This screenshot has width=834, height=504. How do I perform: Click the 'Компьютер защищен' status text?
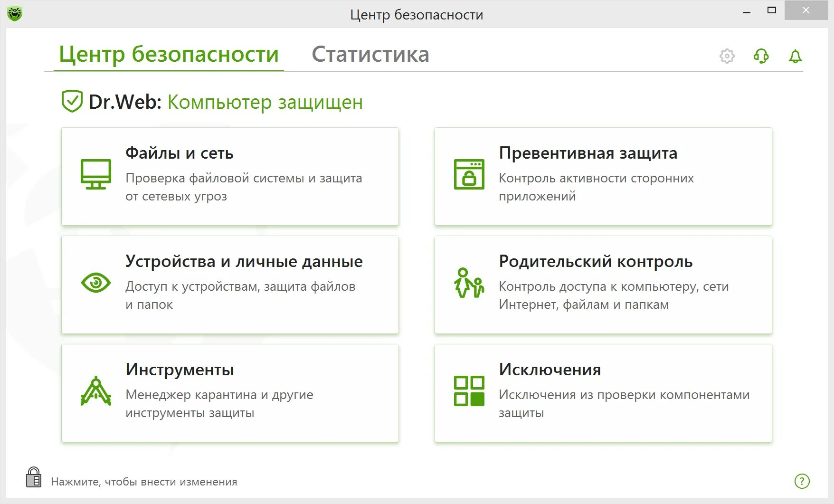point(265,102)
